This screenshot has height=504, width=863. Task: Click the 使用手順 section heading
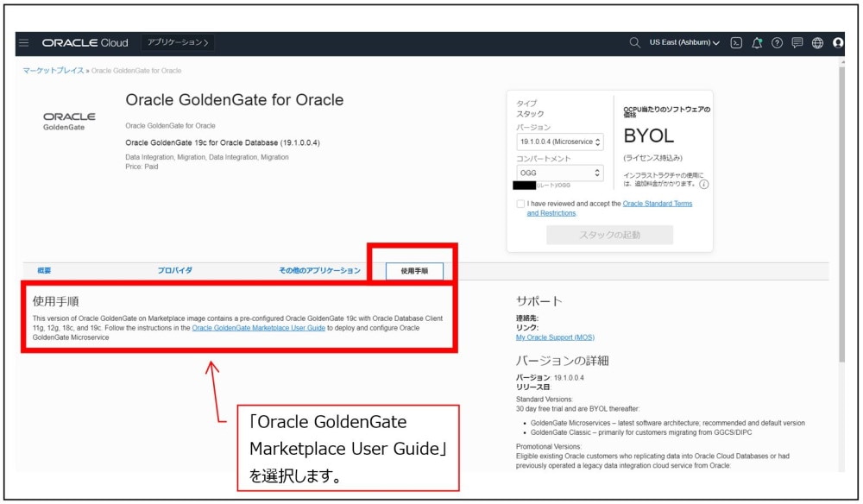tap(55, 301)
